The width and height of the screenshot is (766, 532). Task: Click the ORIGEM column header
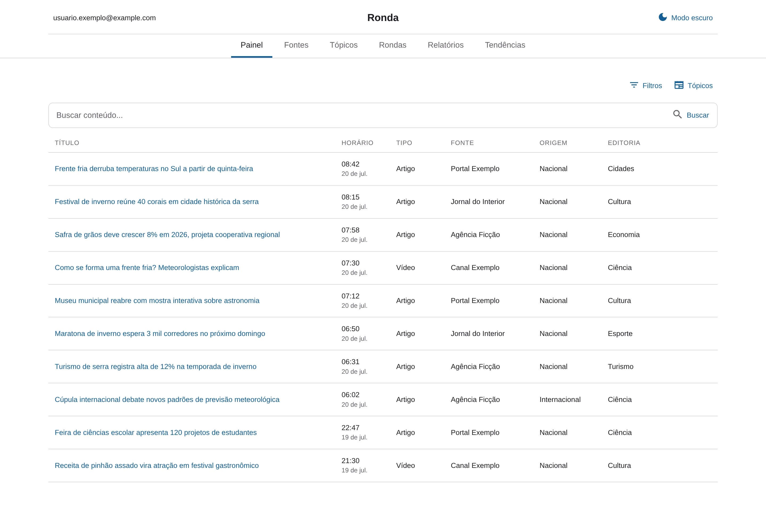tap(553, 143)
